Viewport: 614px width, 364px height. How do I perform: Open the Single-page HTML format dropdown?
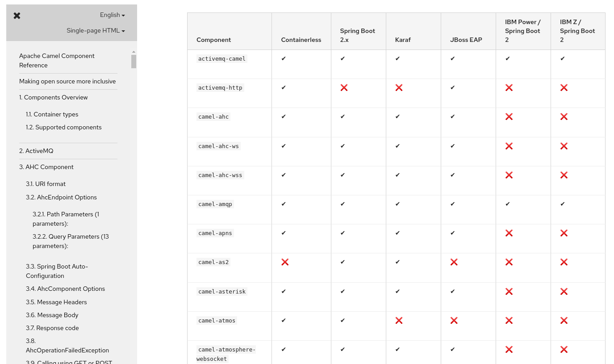(x=96, y=31)
